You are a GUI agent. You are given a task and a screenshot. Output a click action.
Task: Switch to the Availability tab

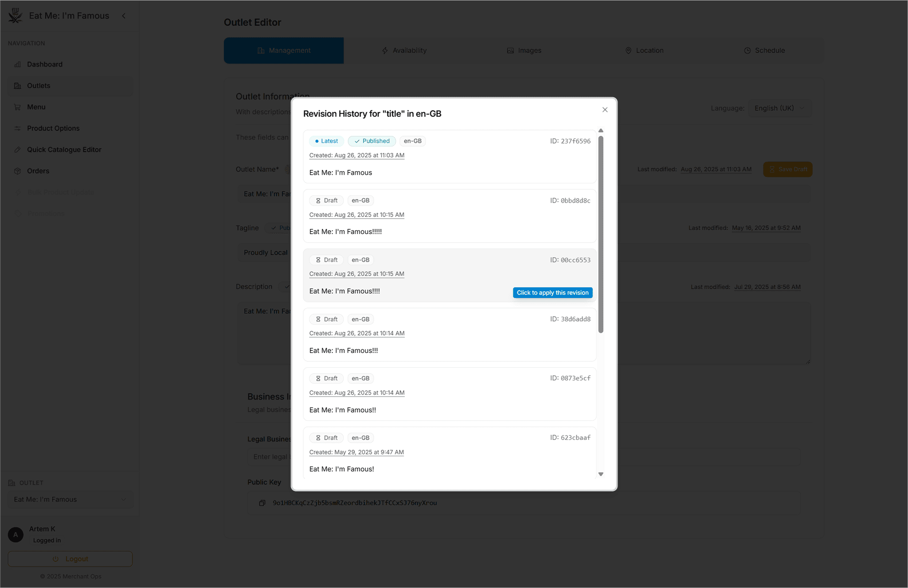pos(404,51)
